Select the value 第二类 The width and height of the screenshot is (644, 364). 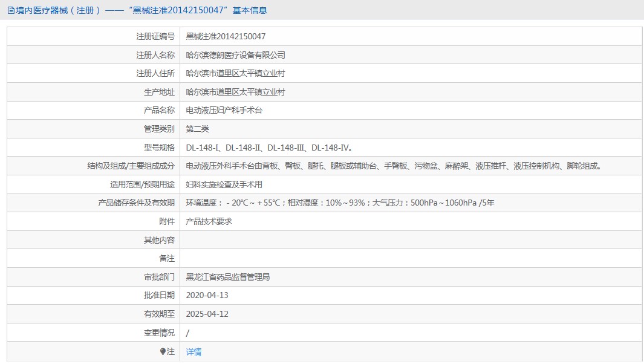point(197,129)
